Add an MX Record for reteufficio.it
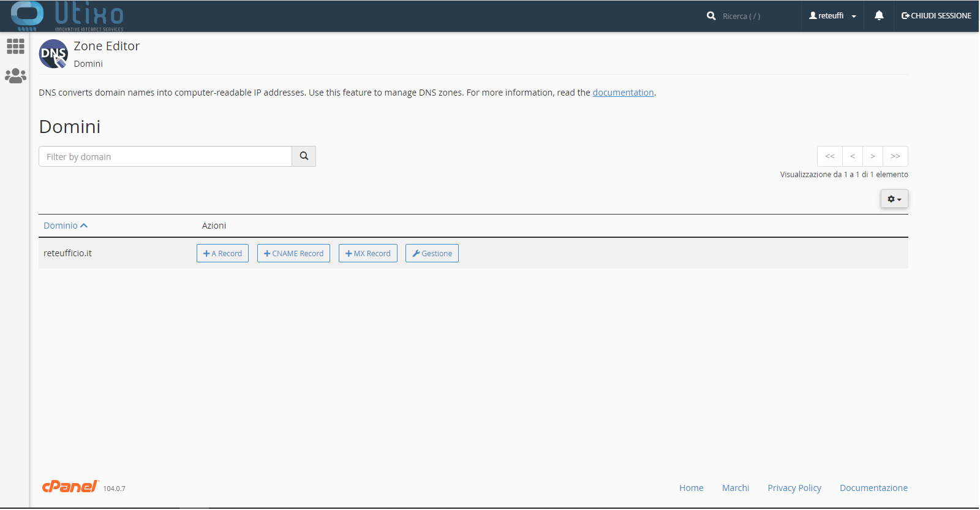The image size is (980, 510). pyautogui.click(x=367, y=253)
